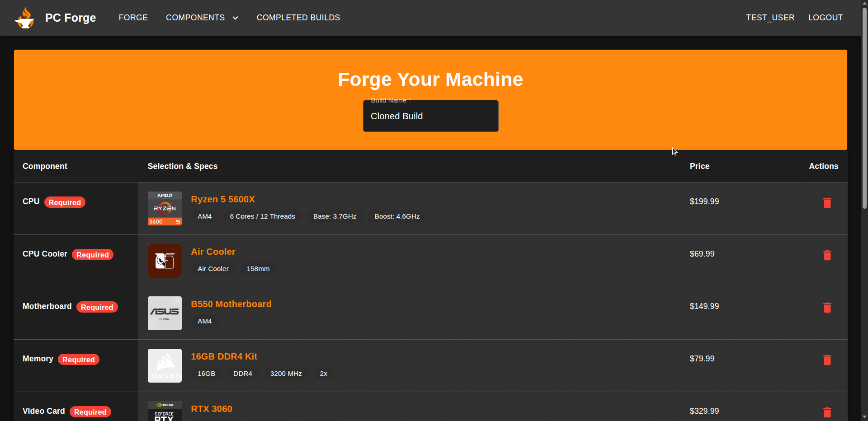Open the RTX 3060 product link
Image resolution: width=868 pixels, height=421 pixels.
click(211, 409)
